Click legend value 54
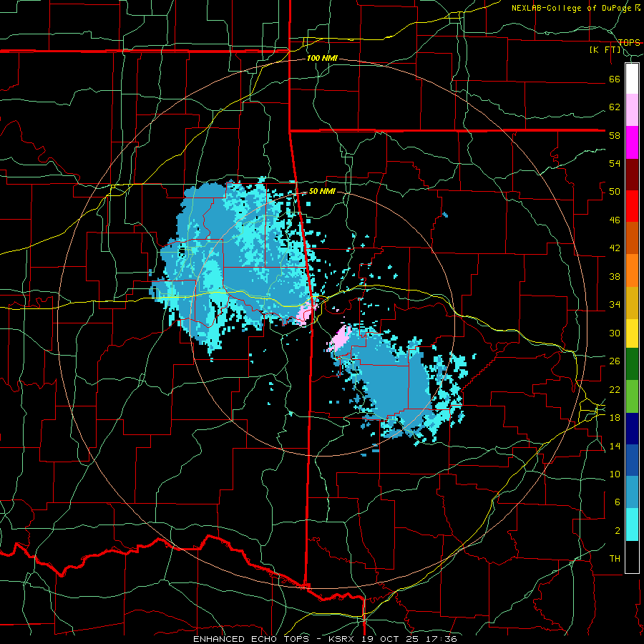 point(615,163)
